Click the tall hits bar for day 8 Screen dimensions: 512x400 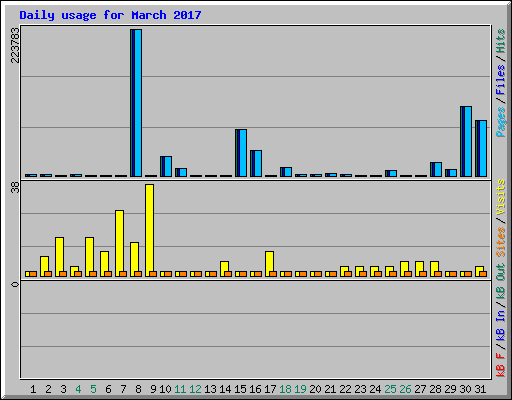pos(136,103)
